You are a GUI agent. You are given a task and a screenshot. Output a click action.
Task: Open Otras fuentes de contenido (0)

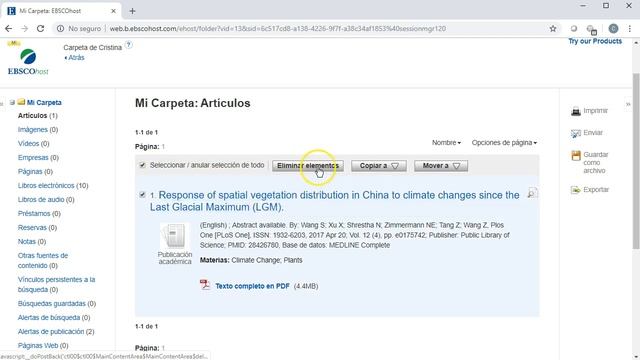click(43, 260)
